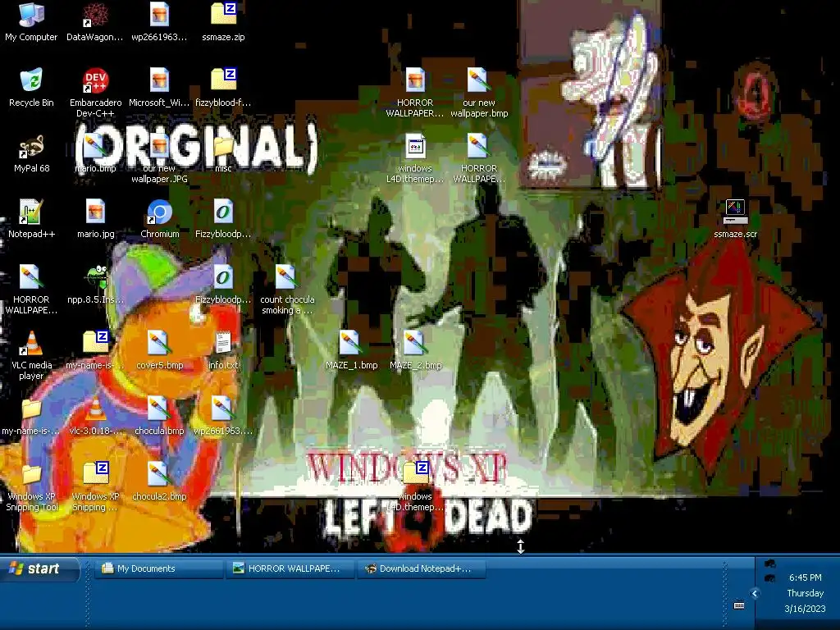Expand hidden tray icons chevron
840x630 pixels.
click(x=755, y=593)
